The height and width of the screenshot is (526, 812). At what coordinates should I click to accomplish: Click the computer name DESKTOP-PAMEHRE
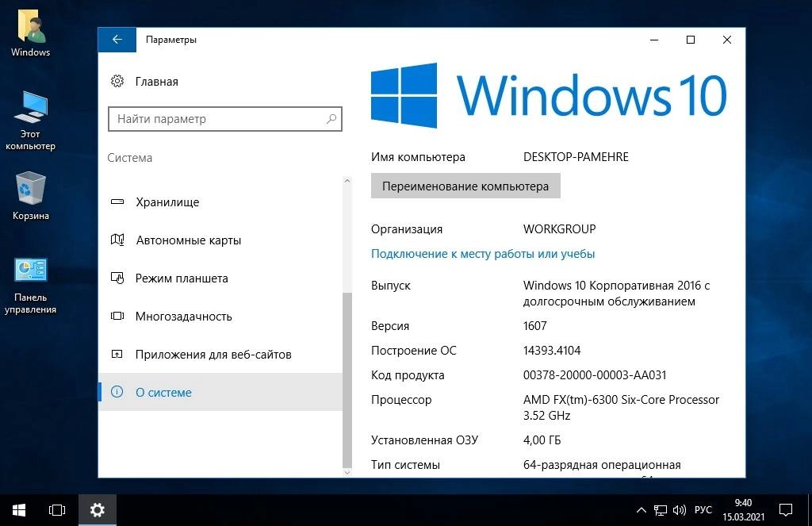(576, 157)
